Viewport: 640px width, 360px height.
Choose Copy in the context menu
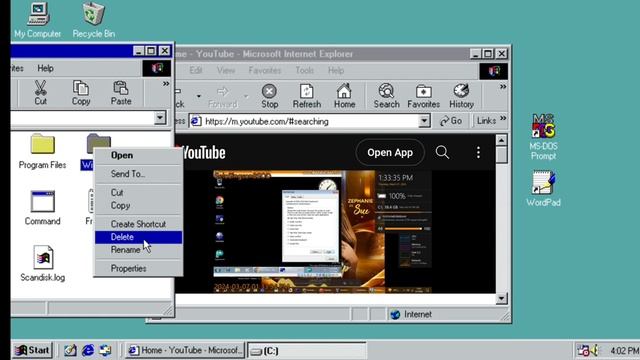tap(138, 205)
